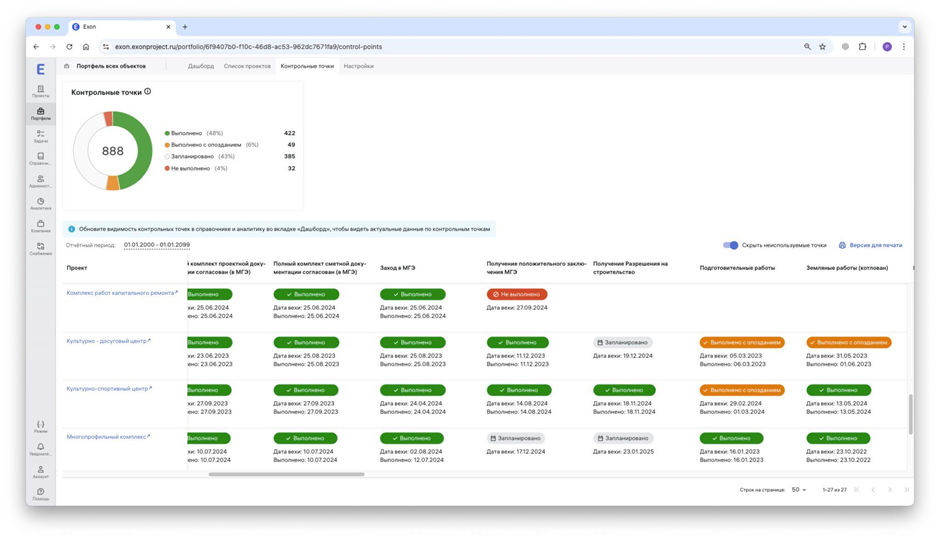Screen dimensions: 940x540
Task: Switch to the Дашборд tab
Action: click(x=200, y=66)
